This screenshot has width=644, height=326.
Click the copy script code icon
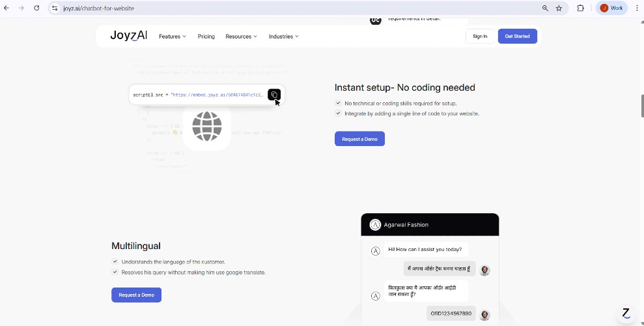[x=274, y=95]
